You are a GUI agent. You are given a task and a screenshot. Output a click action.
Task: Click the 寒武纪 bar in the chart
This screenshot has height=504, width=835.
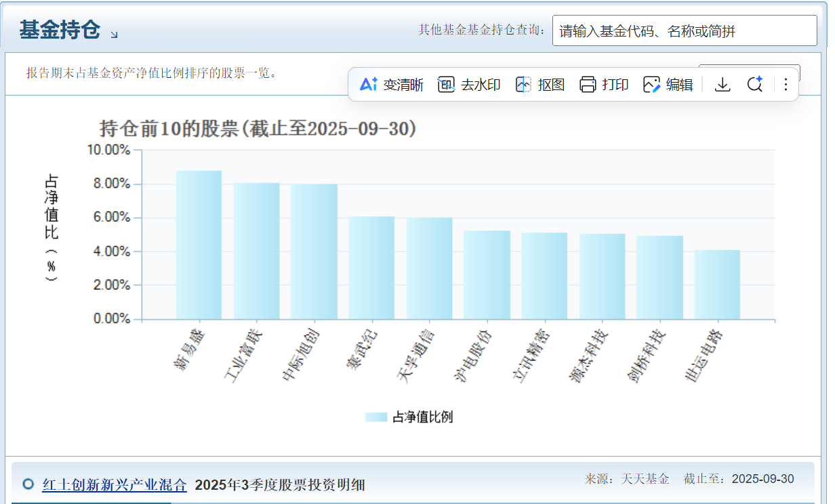click(x=371, y=268)
